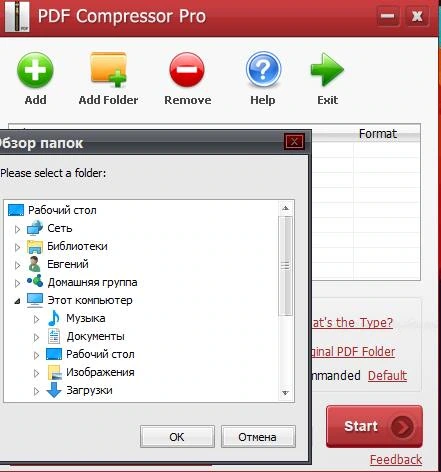This screenshot has height=472, width=441.
Task: Open Help question mark icon
Action: (x=263, y=70)
